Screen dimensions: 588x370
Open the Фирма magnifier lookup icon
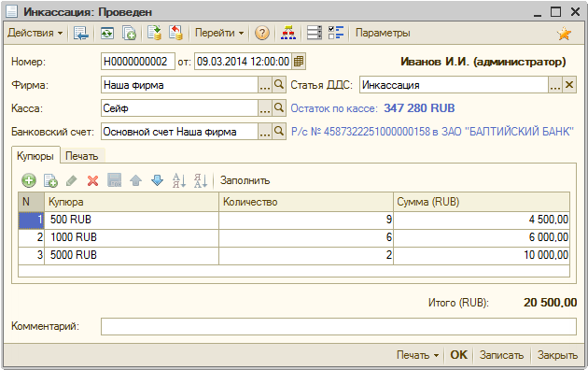click(279, 85)
